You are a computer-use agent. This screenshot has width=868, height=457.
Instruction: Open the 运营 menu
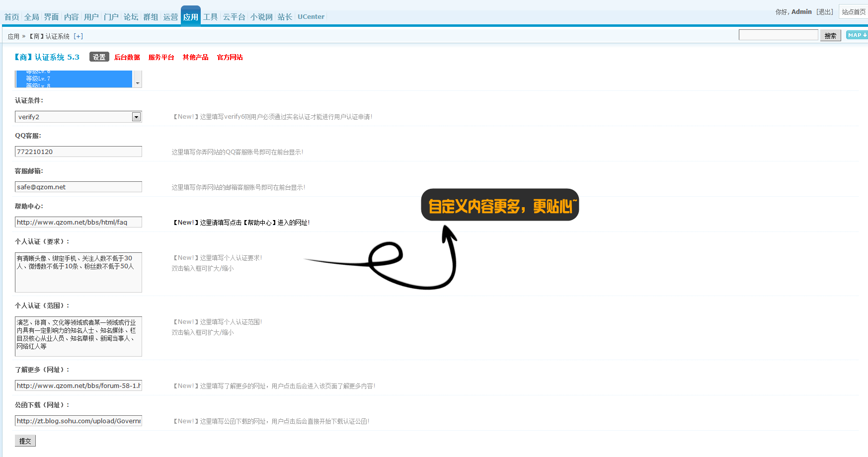coord(171,17)
